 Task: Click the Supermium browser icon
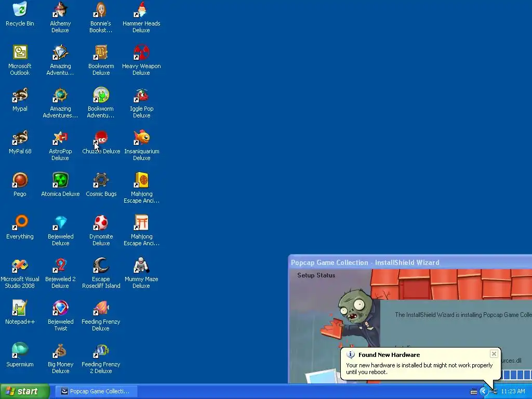[20, 351]
